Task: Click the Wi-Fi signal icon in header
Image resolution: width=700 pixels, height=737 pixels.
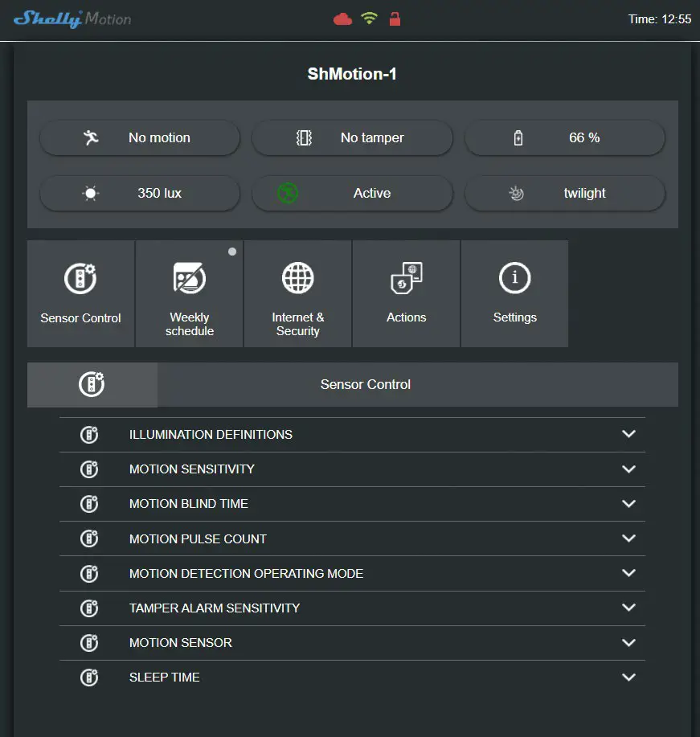Action: (368, 18)
